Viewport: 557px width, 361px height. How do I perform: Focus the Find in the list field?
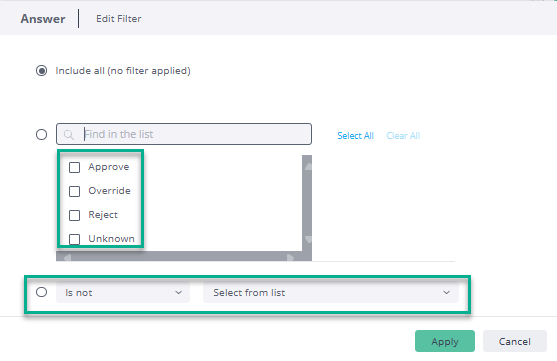184,134
